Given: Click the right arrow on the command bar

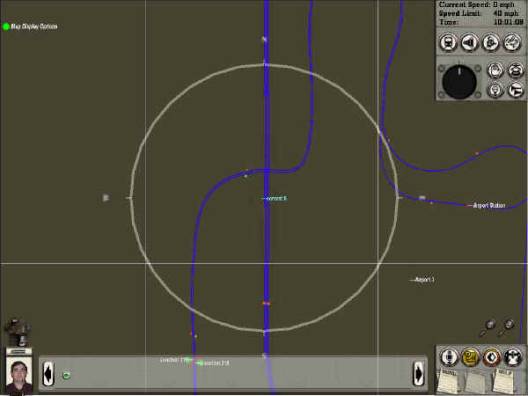Looking at the screenshot, I should (x=418, y=374).
